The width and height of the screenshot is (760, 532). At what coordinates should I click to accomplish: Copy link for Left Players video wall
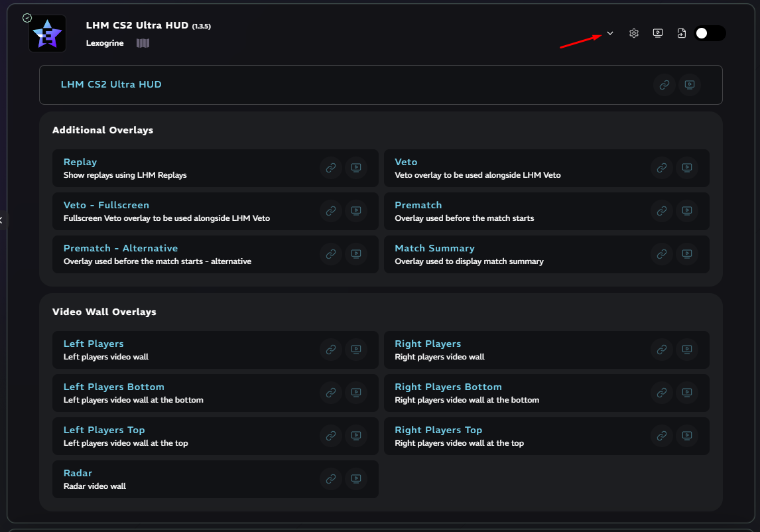click(x=331, y=350)
